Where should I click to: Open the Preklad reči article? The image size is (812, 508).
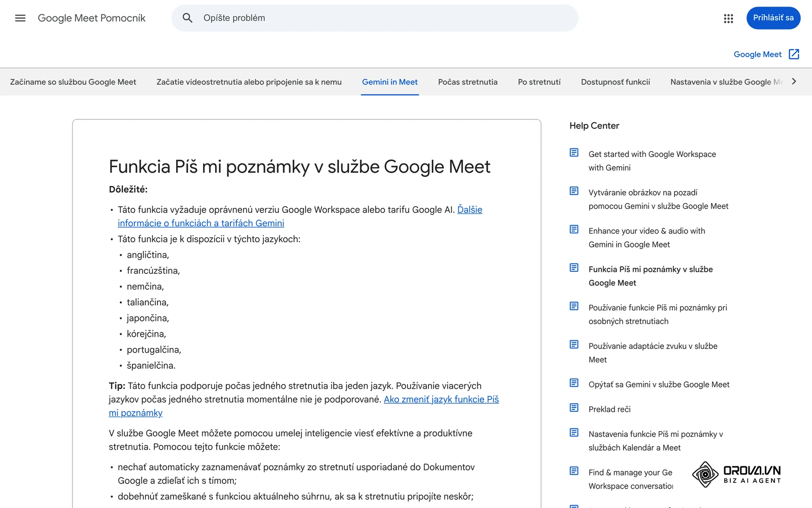610,409
